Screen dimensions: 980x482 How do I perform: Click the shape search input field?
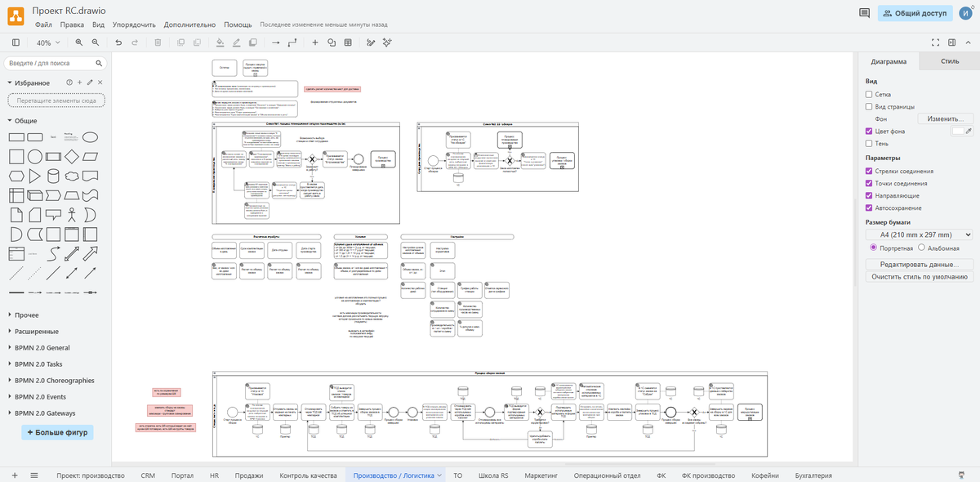(51, 63)
